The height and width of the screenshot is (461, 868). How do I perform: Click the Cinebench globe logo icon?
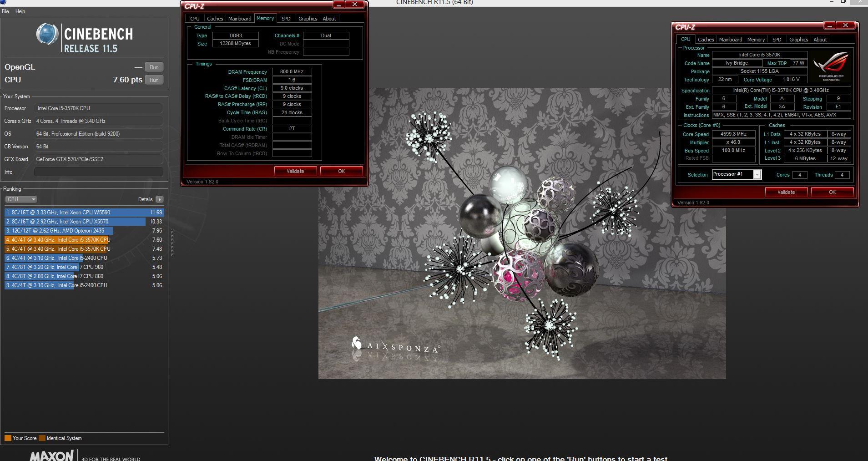47,35
